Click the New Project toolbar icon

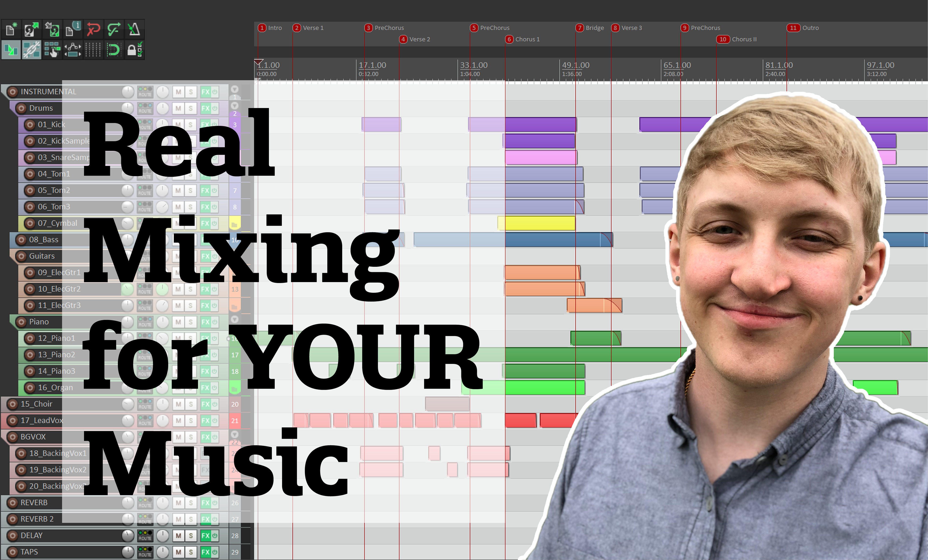(11, 29)
